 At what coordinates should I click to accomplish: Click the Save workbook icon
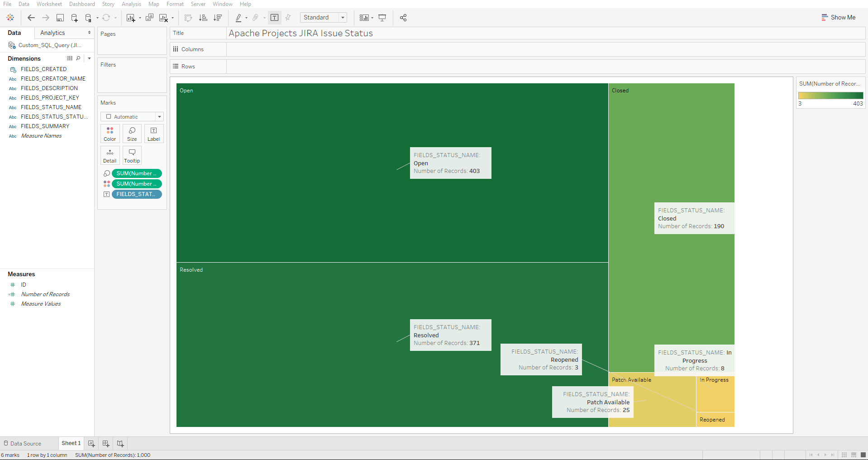pyautogui.click(x=60, y=18)
